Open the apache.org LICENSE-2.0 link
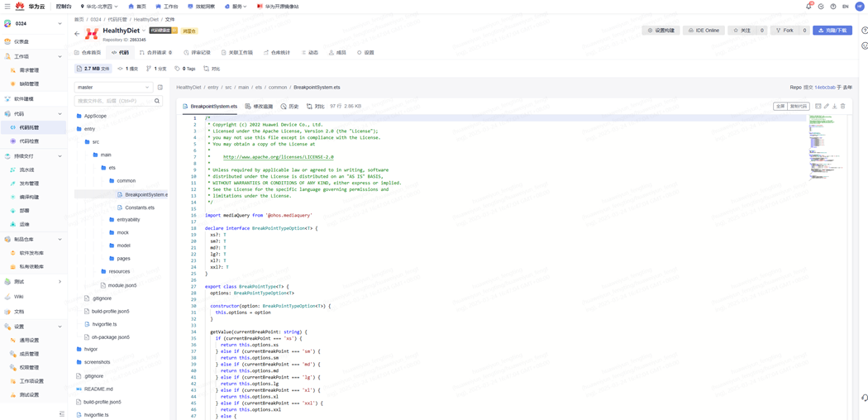The width and height of the screenshot is (868, 420). coord(279,157)
